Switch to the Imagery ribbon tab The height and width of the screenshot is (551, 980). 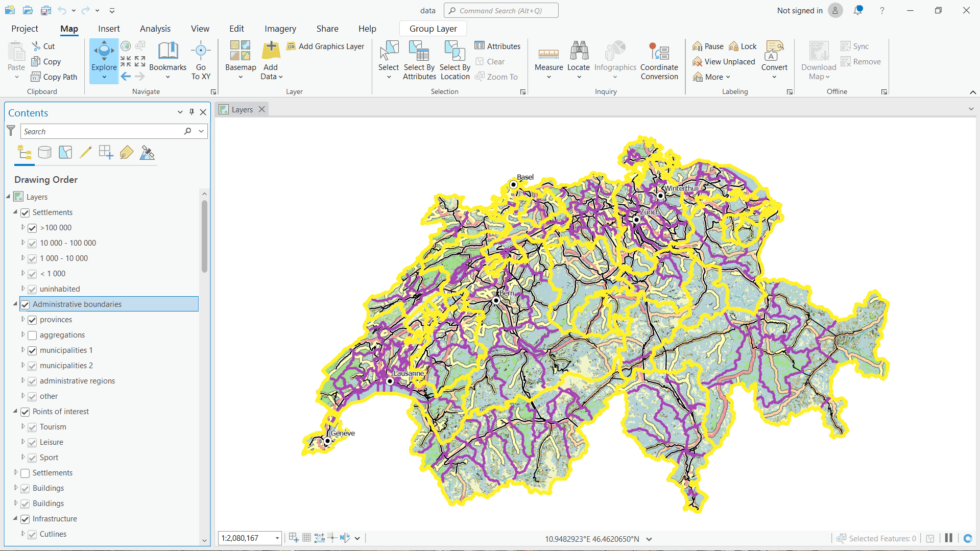tap(280, 29)
